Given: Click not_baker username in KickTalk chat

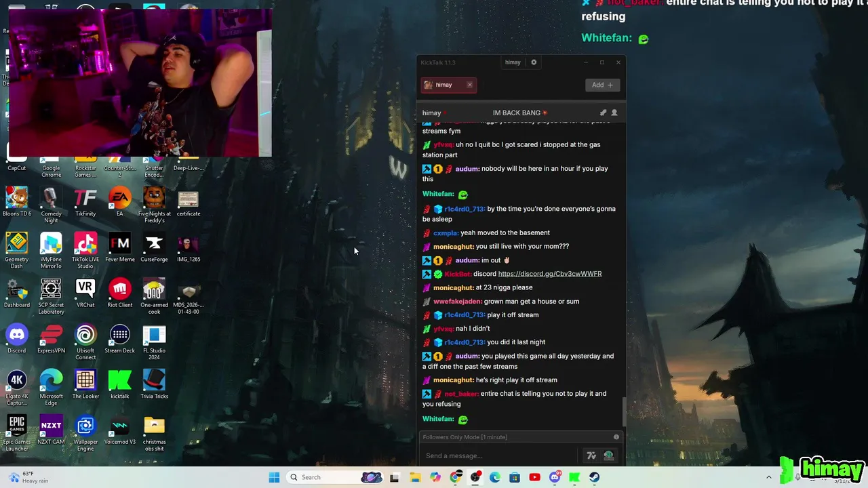Looking at the screenshot, I should coord(462,393).
